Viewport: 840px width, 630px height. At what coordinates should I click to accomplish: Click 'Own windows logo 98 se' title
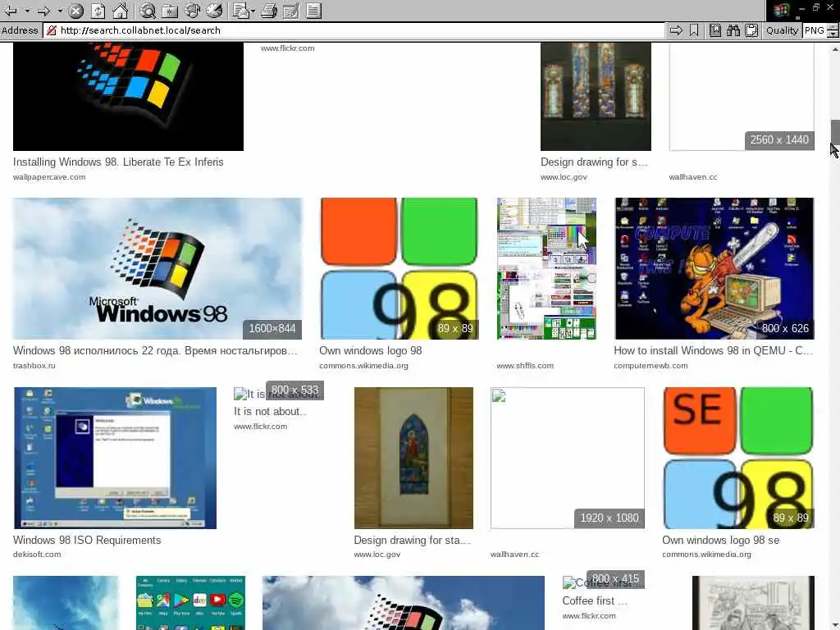coord(720,540)
